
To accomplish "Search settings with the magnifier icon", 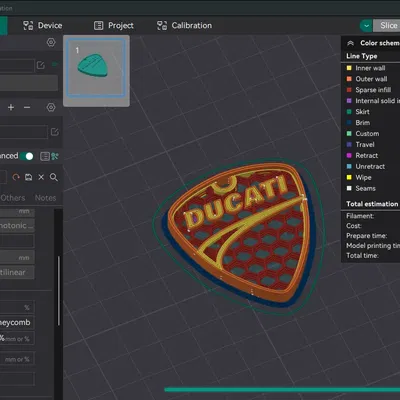I will [x=54, y=177].
